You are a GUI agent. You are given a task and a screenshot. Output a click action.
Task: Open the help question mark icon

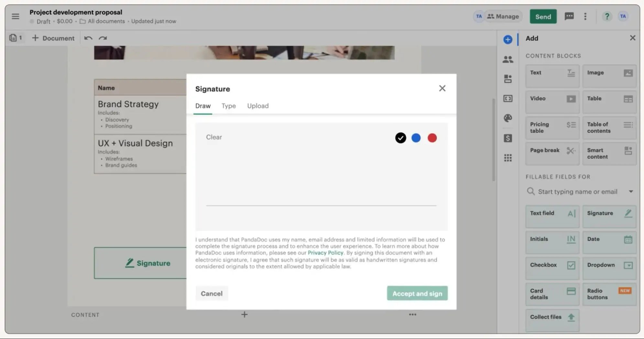(607, 16)
